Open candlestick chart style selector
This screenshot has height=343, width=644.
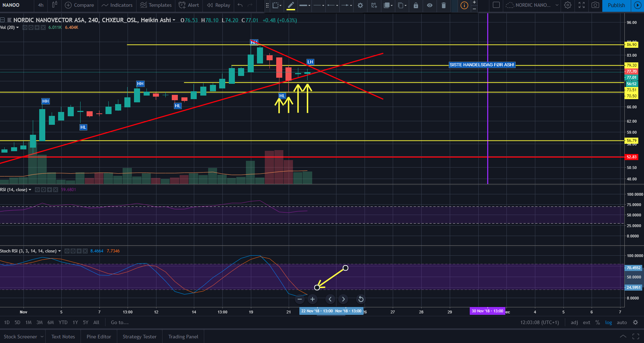pyautogui.click(x=55, y=5)
